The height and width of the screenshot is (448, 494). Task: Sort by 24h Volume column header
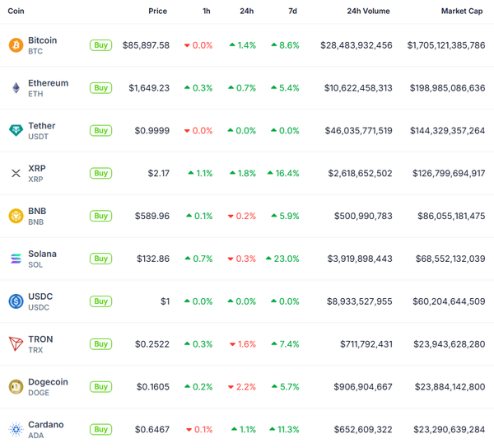(x=368, y=12)
